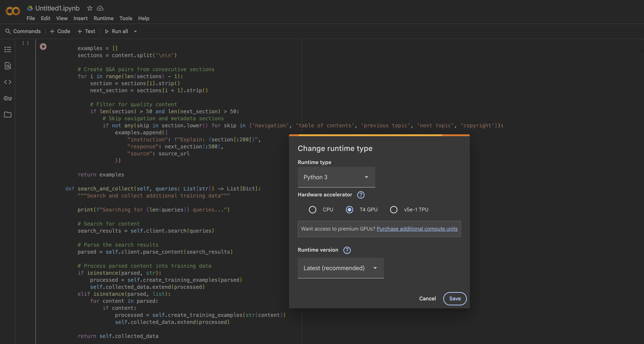Image resolution: width=644 pixels, height=344 pixels.
Task: Select the v5e-1 TPU radio button
Action: coord(393,210)
